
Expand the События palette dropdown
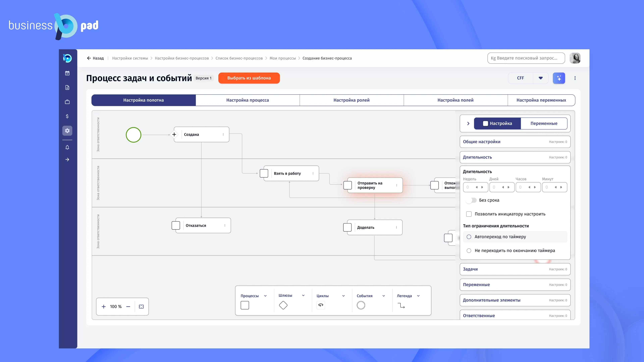(x=384, y=296)
